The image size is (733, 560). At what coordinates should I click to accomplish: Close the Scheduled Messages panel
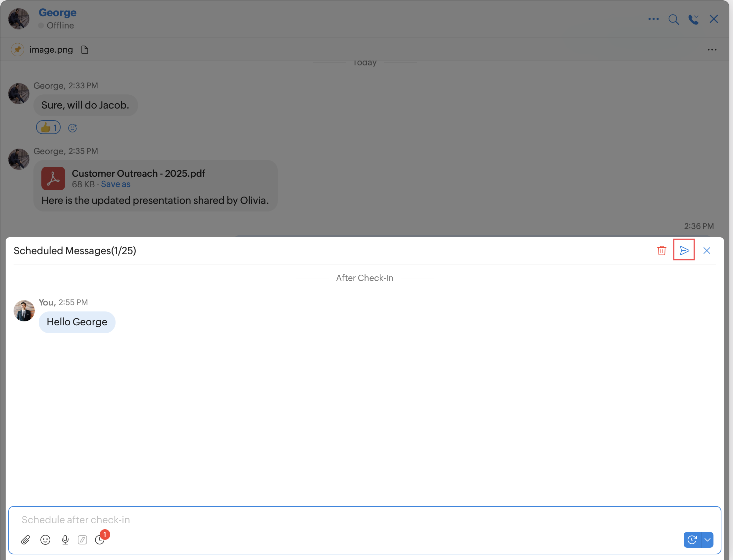pos(707,250)
